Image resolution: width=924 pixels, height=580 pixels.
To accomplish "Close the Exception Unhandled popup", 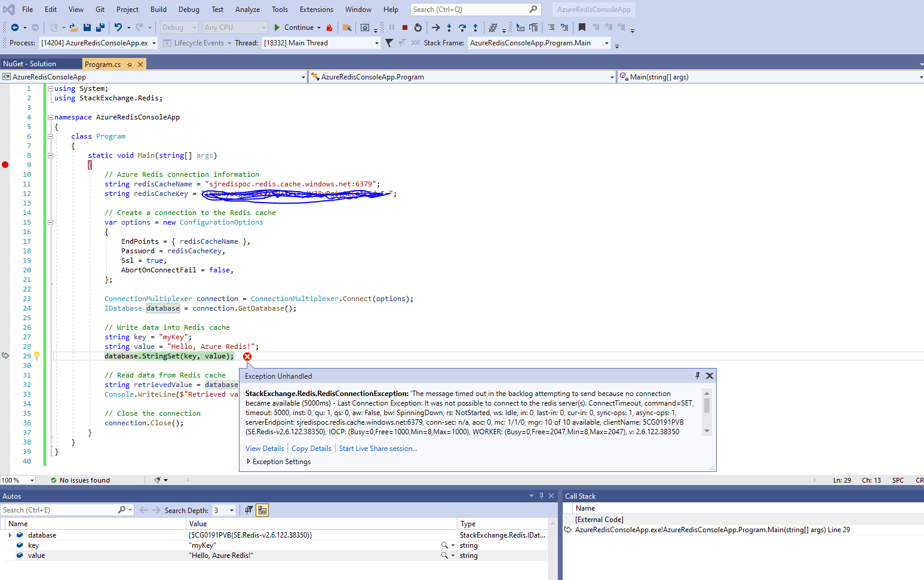I will 710,376.
